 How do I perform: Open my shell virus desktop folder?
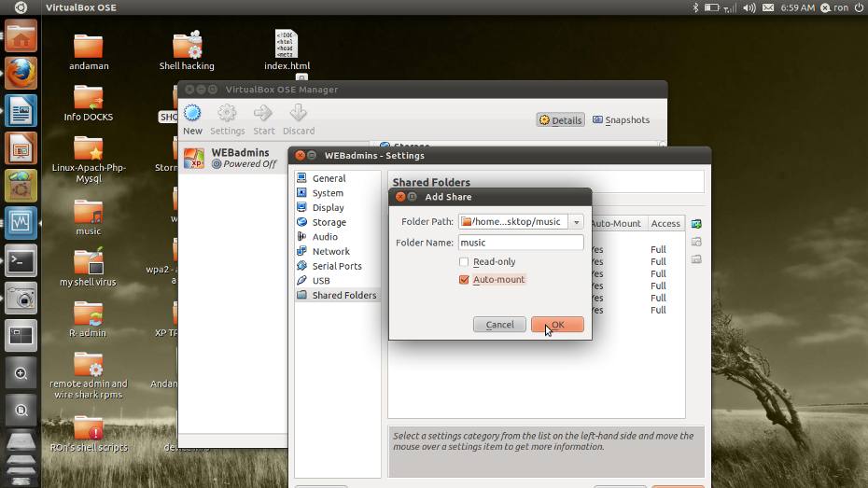pyautogui.click(x=89, y=267)
